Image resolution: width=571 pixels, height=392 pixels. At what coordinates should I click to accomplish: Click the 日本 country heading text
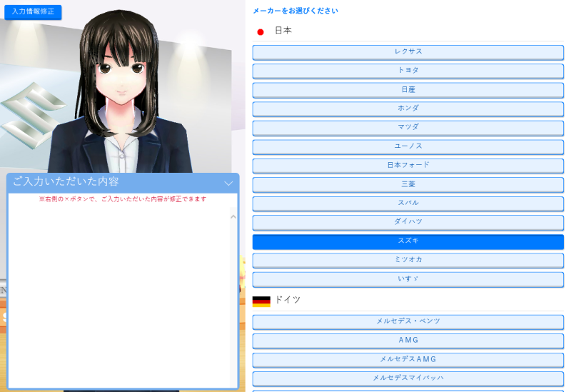coord(283,31)
